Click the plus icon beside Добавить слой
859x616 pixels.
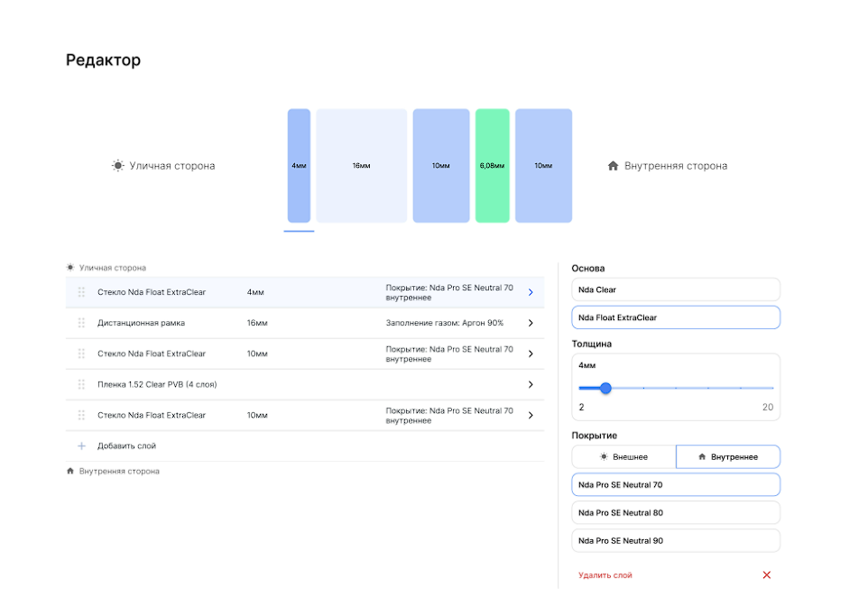tap(81, 446)
